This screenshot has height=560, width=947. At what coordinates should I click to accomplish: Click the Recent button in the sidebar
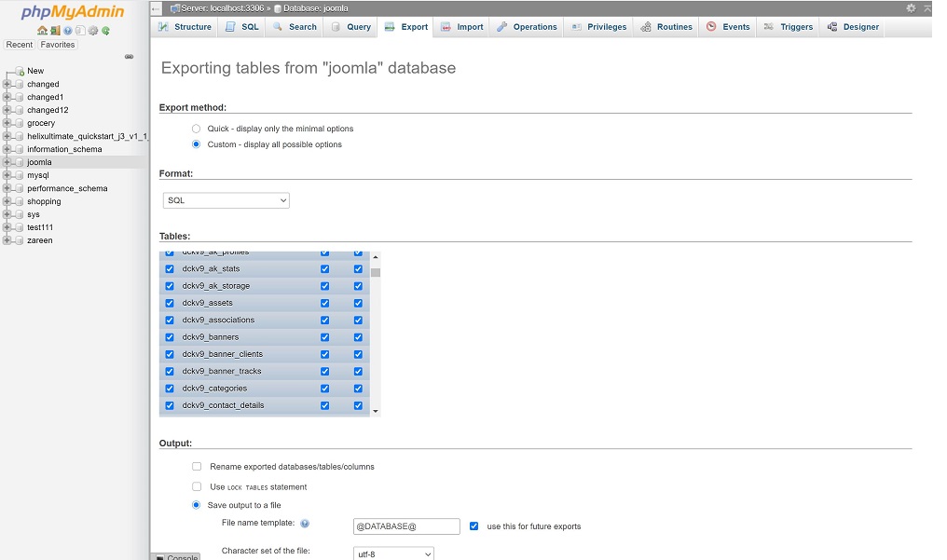coord(20,45)
